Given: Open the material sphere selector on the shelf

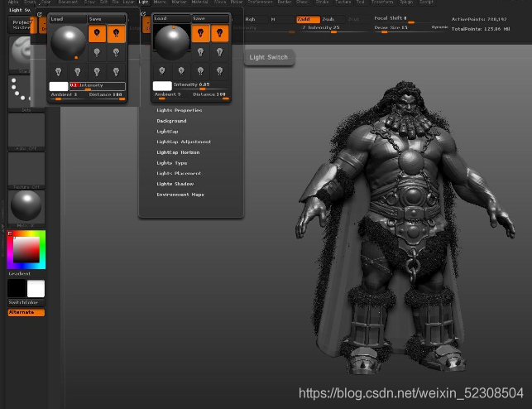Looking at the screenshot, I should [26, 209].
